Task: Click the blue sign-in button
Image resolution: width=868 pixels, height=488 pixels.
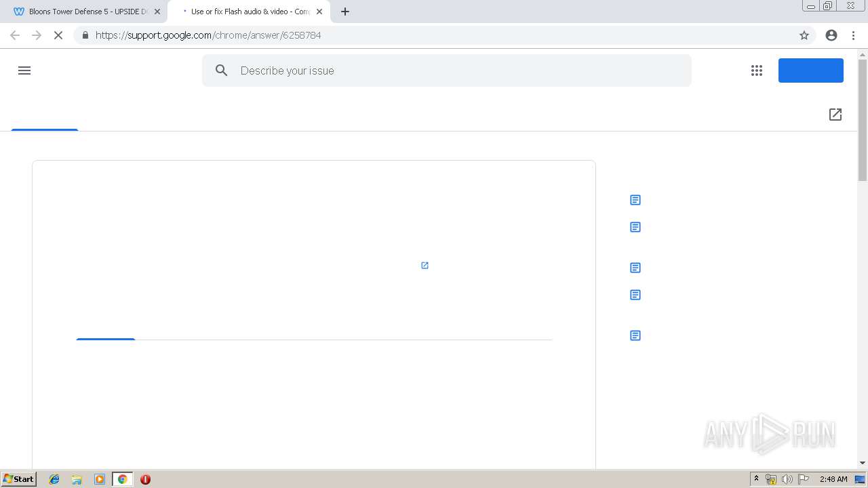Action: coord(811,70)
